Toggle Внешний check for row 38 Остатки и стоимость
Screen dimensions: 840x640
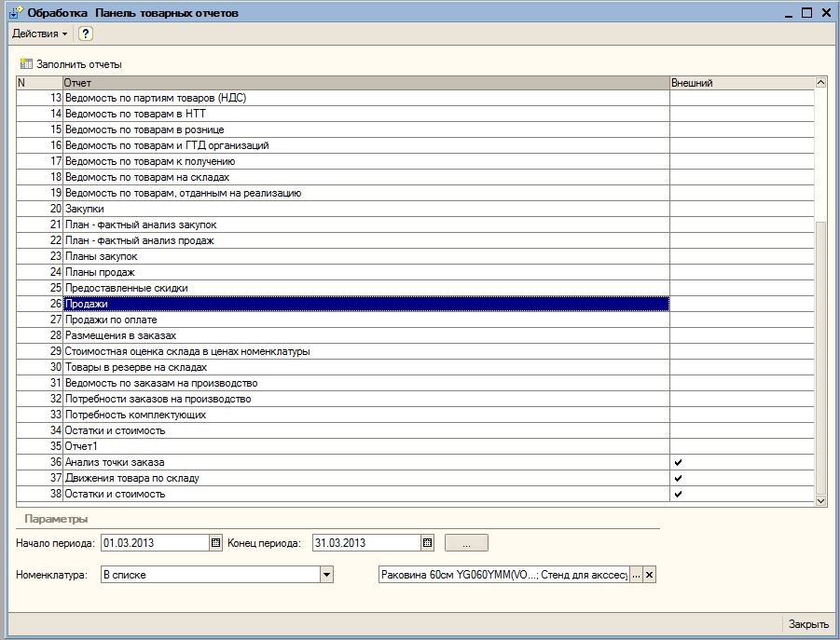point(678,494)
